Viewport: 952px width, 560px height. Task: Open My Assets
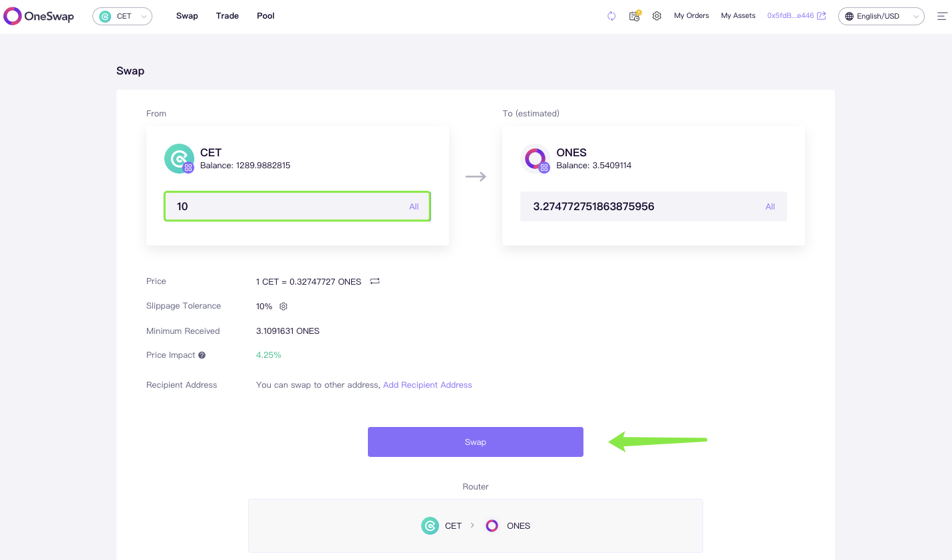point(738,16)
